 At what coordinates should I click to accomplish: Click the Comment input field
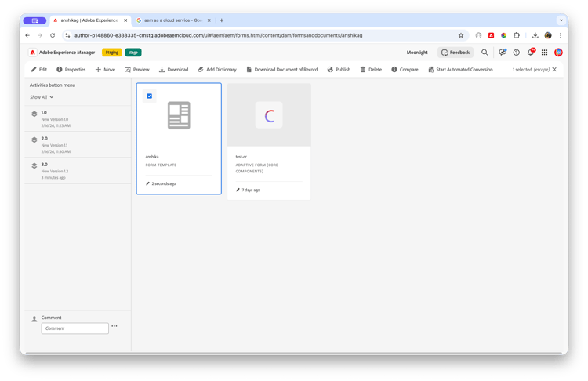[x=75, y=328]
